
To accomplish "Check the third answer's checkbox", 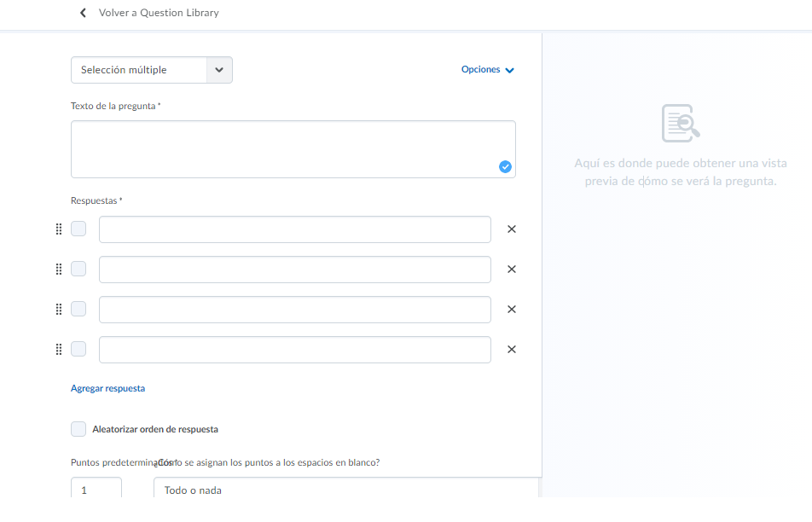I will coord(78,310).
